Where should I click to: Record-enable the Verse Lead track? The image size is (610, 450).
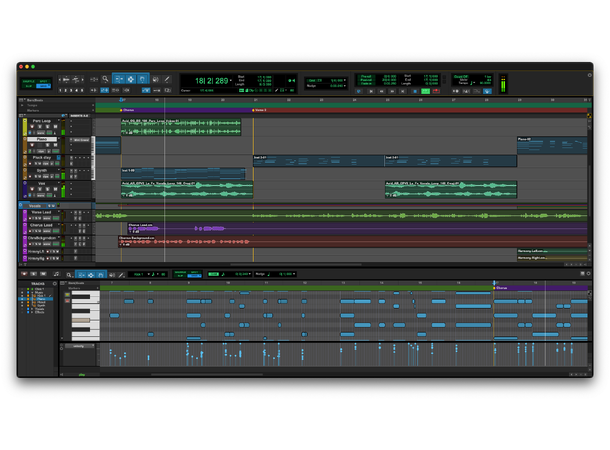pos(30,218)
